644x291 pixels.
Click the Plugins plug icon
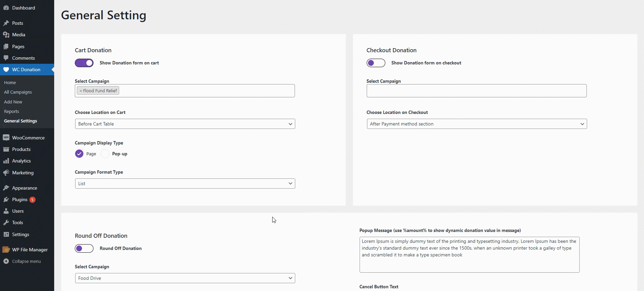[x=6, y=199]
